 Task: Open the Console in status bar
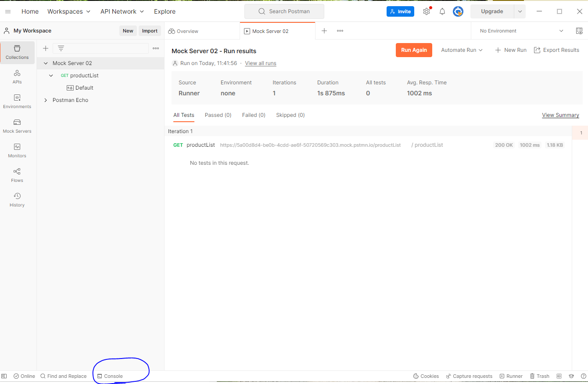(x=110, y=376)
